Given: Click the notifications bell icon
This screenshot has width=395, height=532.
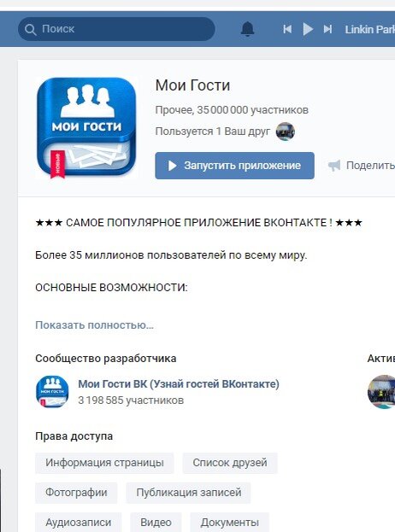Looking at the screenshot, I should tap(247, 29).
